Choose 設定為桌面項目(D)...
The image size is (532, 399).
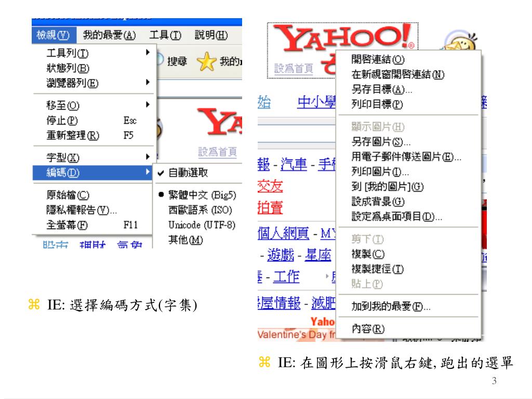[408, 216]
